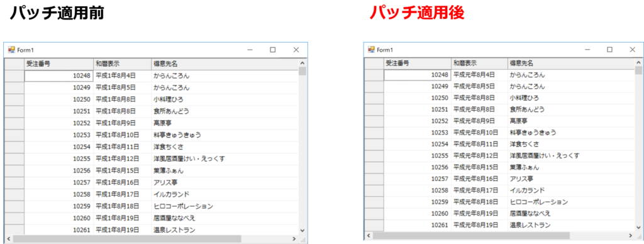
Task: Select cell 10249 in the left window
Action: coord(58,87)
